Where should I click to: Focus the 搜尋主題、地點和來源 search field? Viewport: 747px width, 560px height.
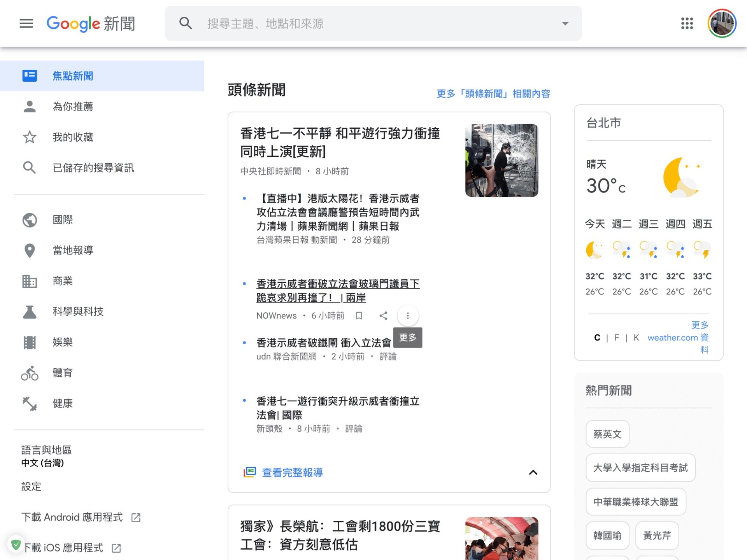[373, 23]
